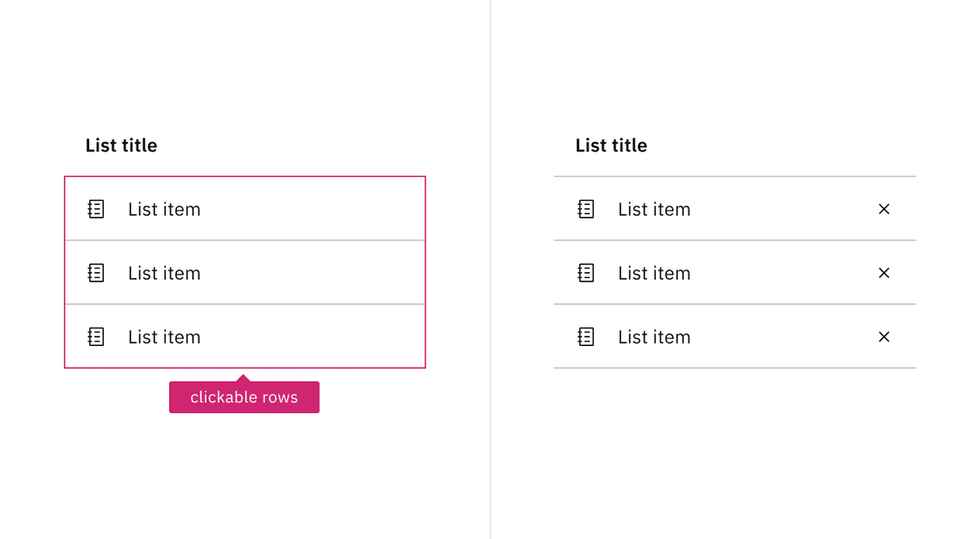980x539 pixels.
Task: Select the second clickable row in the left list
Action: pyautogui.click(x=245, y=272)
